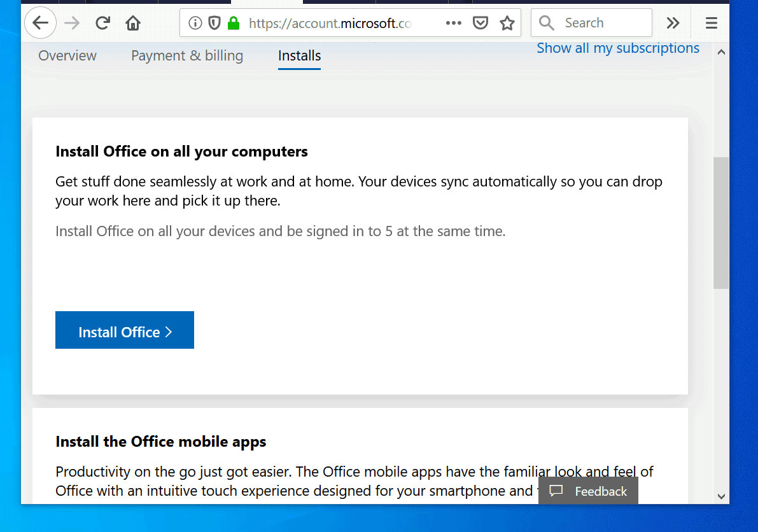Bookmark this page with the star icon
The height and width of the screenshot is (532, 758).
(507, 22)
